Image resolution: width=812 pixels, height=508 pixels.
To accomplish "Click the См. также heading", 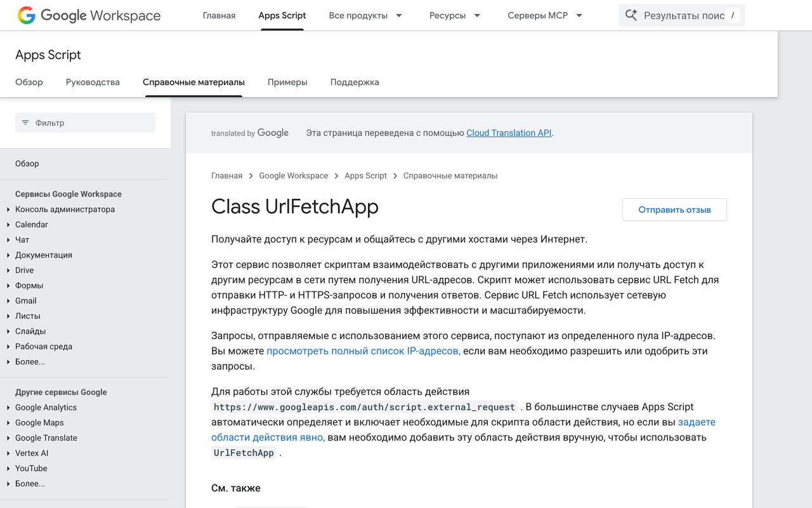I will tap(236, 488).
